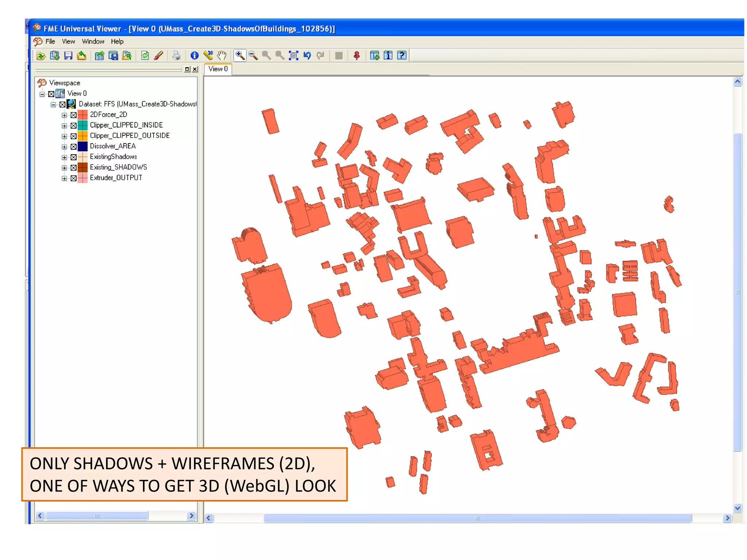Click the Save floppy disk icon

pyautogui.click(x=68, y=56)
